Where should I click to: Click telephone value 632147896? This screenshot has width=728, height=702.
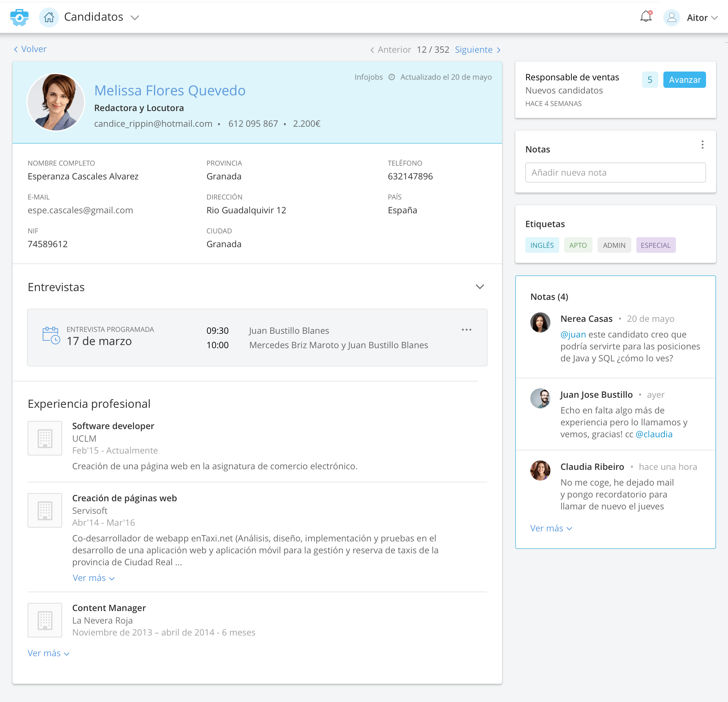410,176
